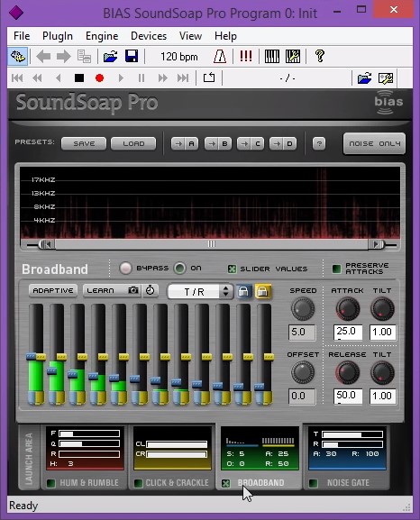Click the Release knob

348,372
